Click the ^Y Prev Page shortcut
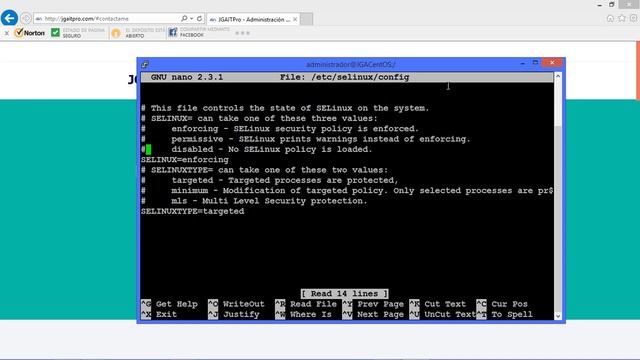 [x=373, y=304]
